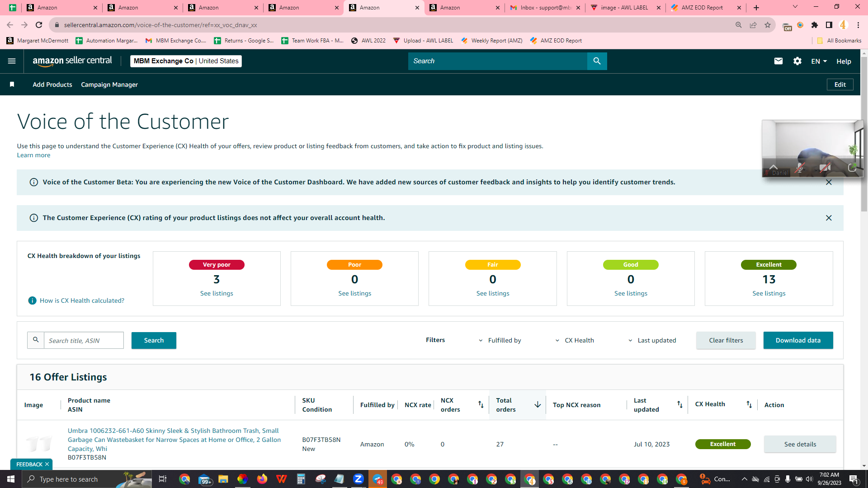See listings under Poor
868x488 pixels.
tap(354, 293)
